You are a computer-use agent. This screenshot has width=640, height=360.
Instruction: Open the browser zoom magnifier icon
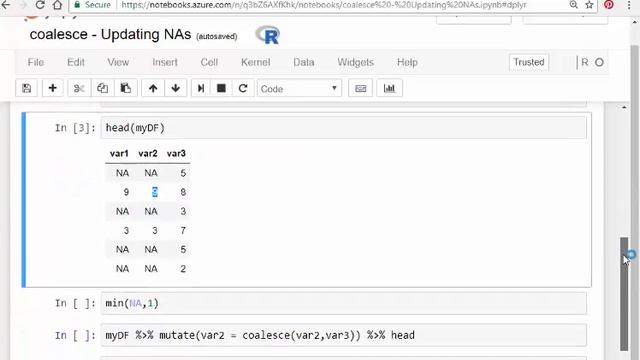[573, 5]
